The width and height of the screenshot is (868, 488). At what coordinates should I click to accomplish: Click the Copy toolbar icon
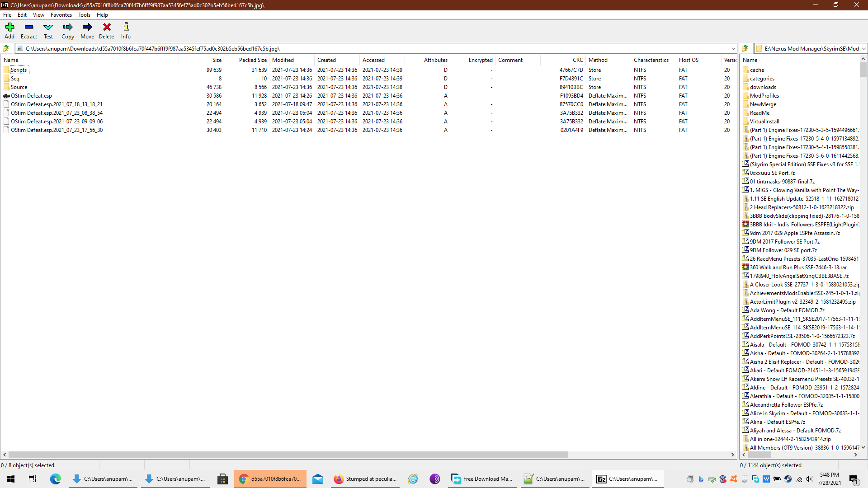(x=68, y=31)
